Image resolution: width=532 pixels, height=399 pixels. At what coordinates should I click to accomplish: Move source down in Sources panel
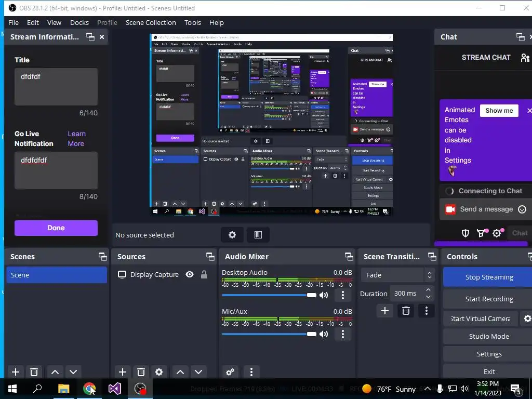pyautogui.click(x=198, y=372)
